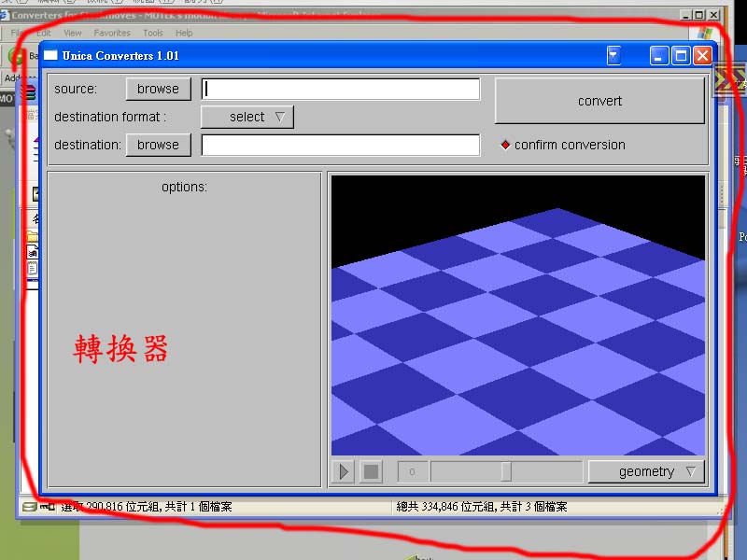Maximize the Unica Converters window
Viewport: 747px width, 560px height.
pyautogui.click(x=681, y=56)
